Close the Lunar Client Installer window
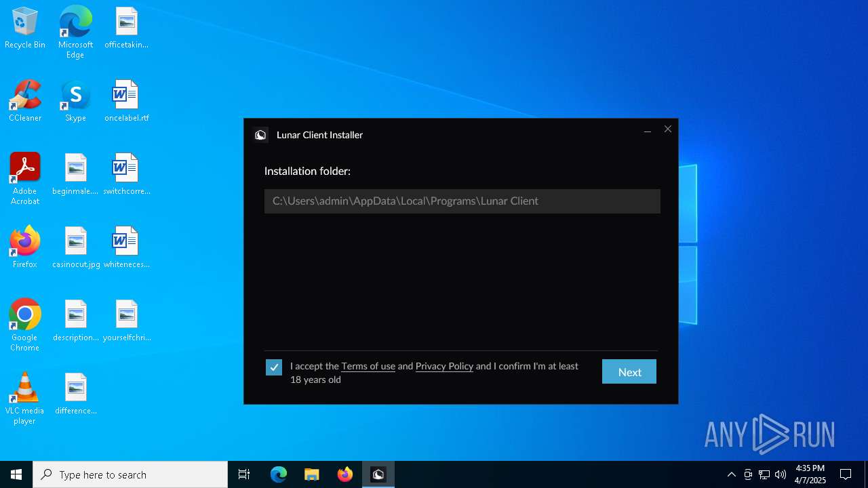Viewport: 868px width, 488px height. tap(668, 129)
